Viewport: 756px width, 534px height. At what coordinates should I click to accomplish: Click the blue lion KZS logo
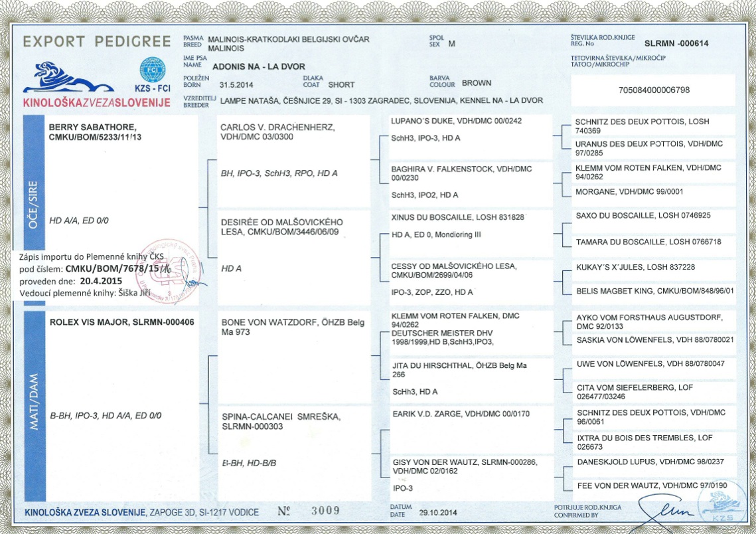pos(68,77)
